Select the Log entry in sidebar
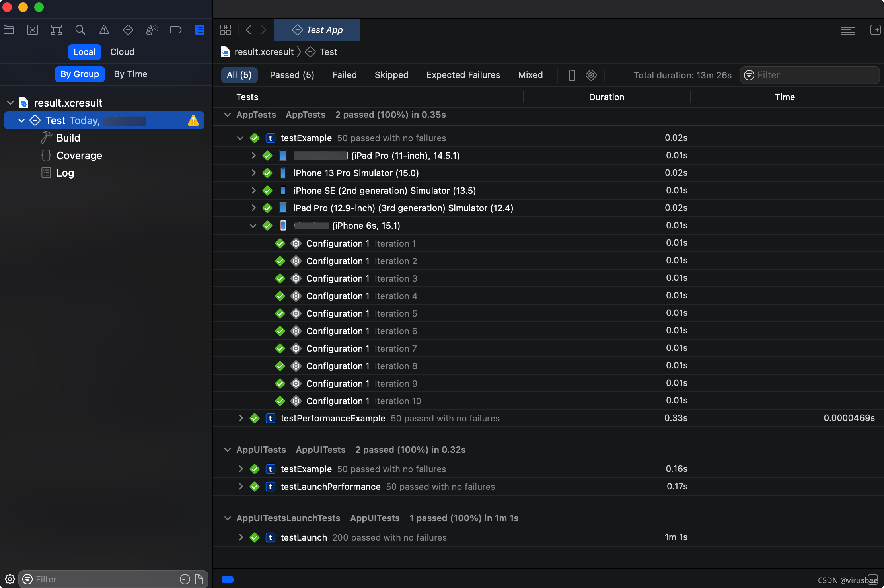The width and height of the screenshot is (884, 588). [65, 173]
